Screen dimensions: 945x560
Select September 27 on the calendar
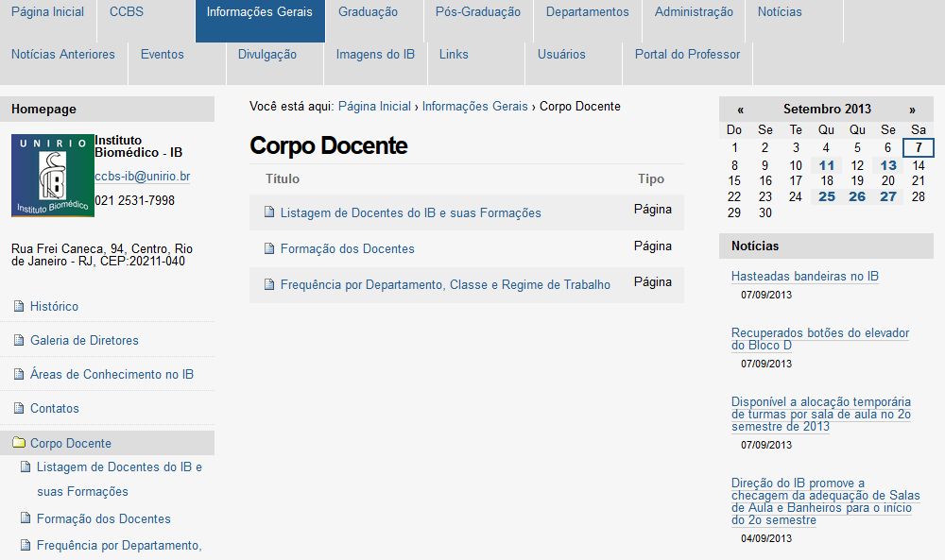[887, 196]
